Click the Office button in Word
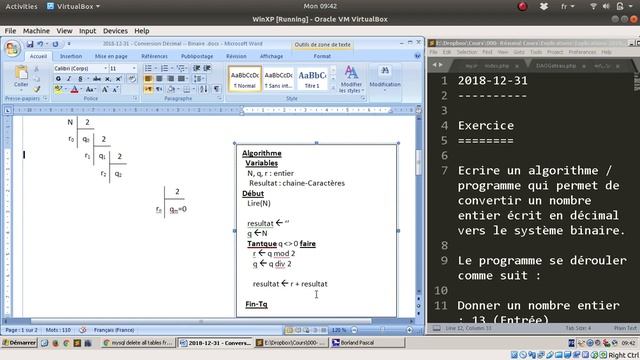 [13, 49]
